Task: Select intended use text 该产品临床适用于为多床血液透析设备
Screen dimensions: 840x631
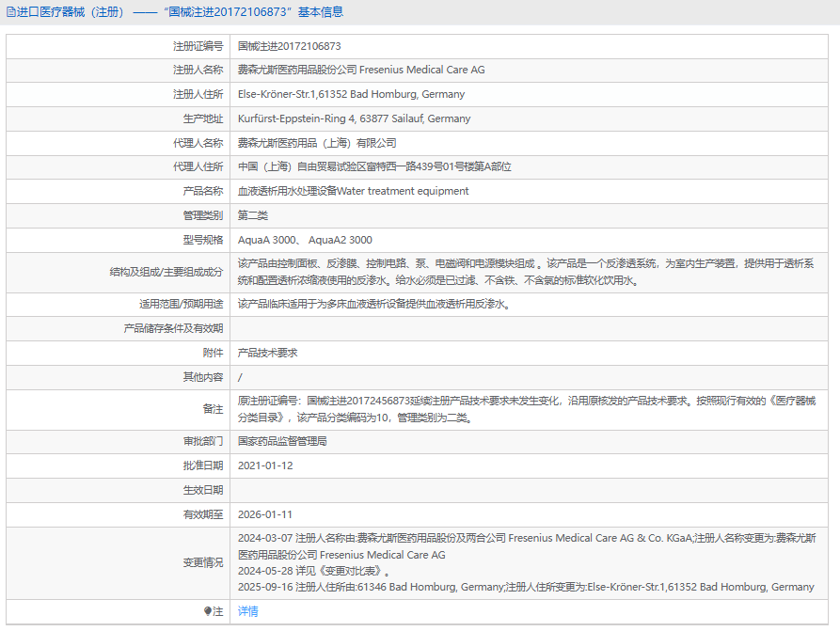Action: point(374,305)
